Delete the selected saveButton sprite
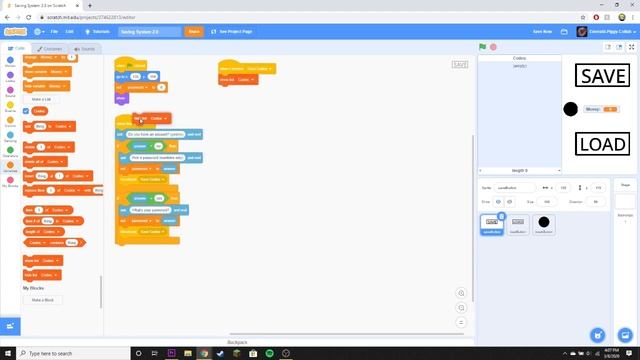 point(501,216)
